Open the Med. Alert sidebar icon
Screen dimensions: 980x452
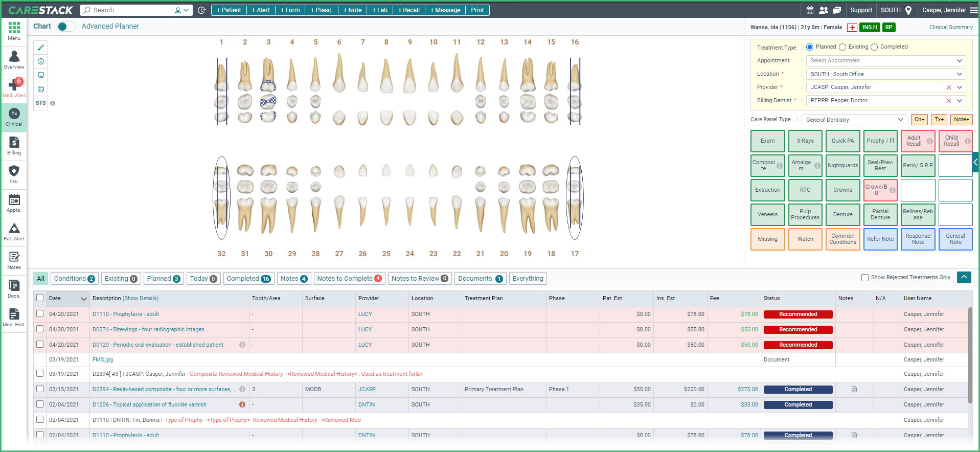(14, 87)
